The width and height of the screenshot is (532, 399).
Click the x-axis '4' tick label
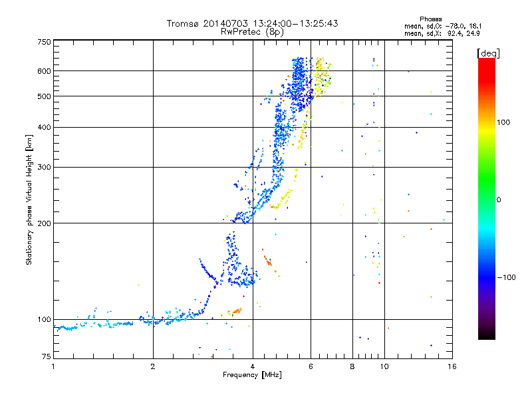click(x=253, y=366)
